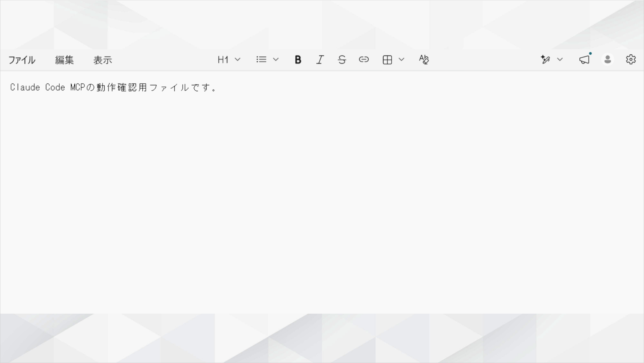Image resolution: width=644 pixels, height=363 pixels.
Task: Insert a bulleted list
Action: pyautogui.click(x=261, y=60)
